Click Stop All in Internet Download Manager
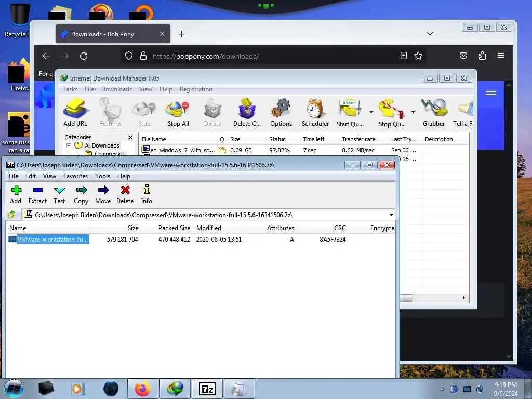The width and height of the screenshot is (532, 399). 178,113
